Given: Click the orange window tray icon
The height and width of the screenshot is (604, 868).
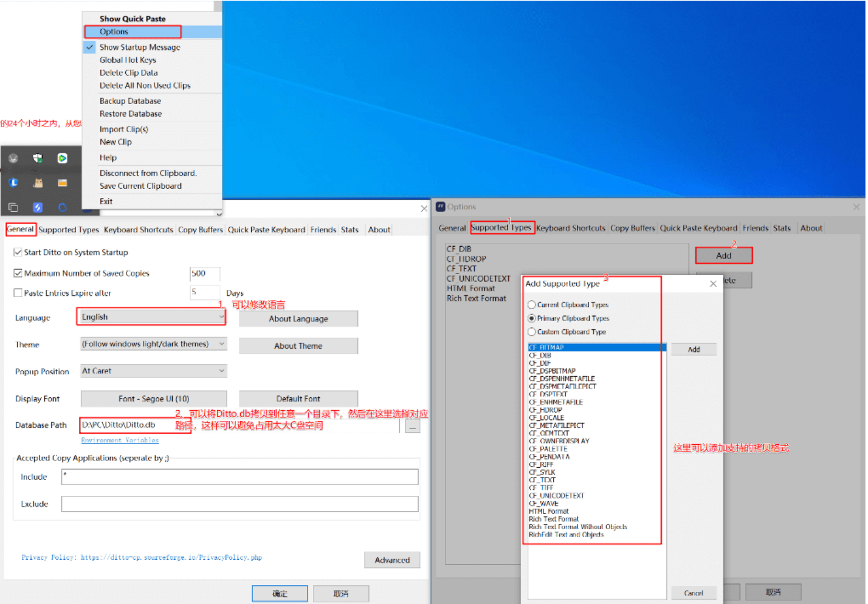Looking at the screenshot, I should coord(63,183).
